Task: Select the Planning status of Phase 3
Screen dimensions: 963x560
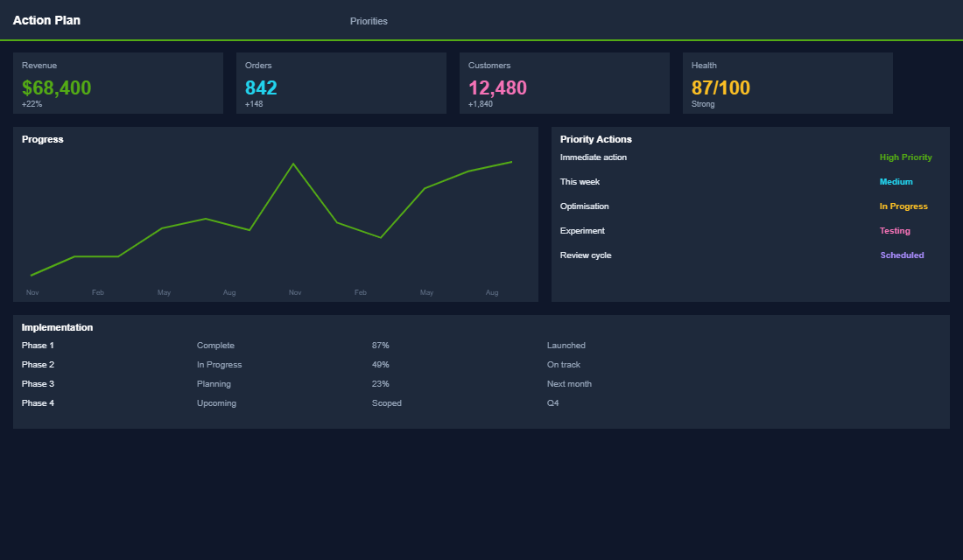Action: (x=214, y=383)
